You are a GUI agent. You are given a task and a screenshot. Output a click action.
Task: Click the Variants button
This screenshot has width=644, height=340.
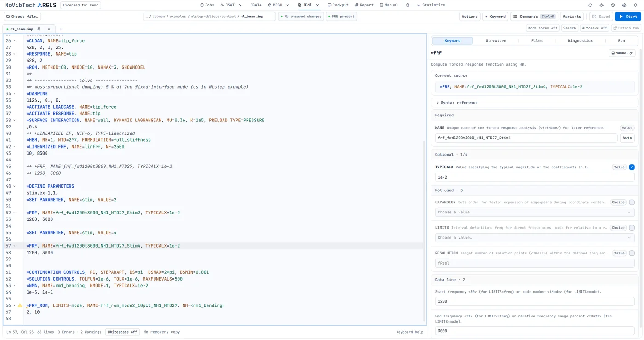(572, 17)
